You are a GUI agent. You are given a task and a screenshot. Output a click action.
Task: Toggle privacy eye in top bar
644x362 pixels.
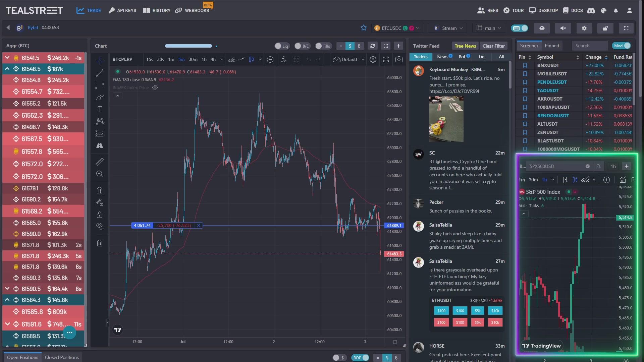(542, 28)
